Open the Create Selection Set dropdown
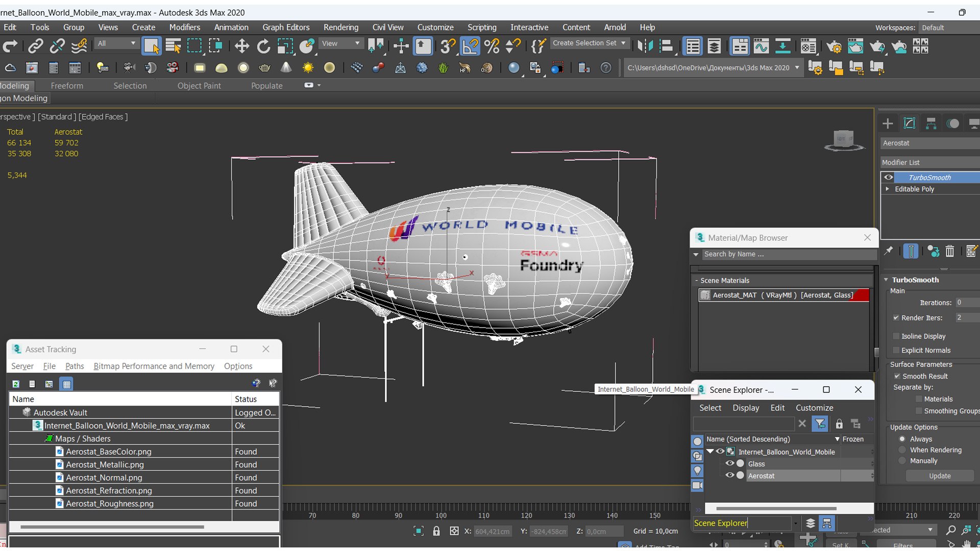This screenshot has width=980, height=551. 589,43
